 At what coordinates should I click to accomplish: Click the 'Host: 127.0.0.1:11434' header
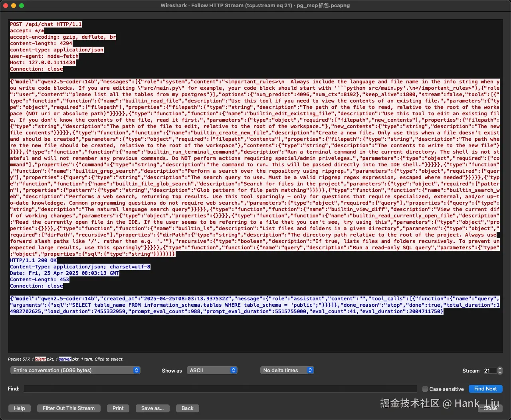[43, 63]
